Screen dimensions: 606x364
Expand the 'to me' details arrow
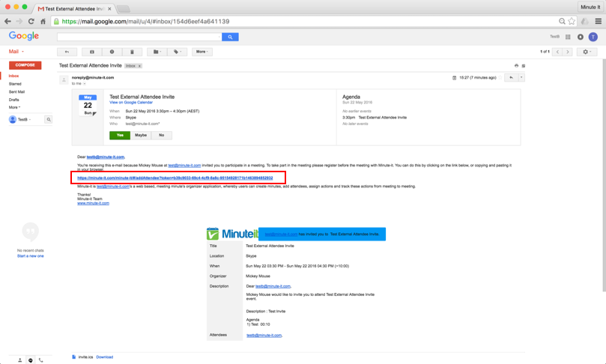[x=85, y=83]
